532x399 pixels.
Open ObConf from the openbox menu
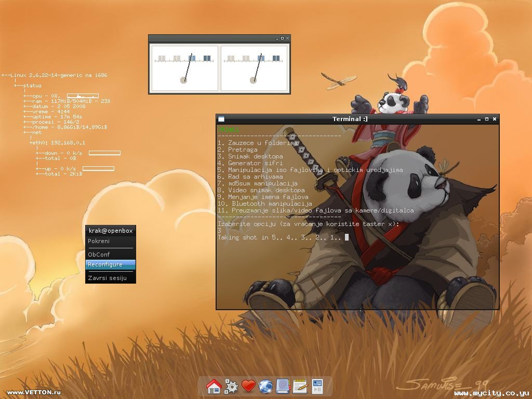click(111, 255)
